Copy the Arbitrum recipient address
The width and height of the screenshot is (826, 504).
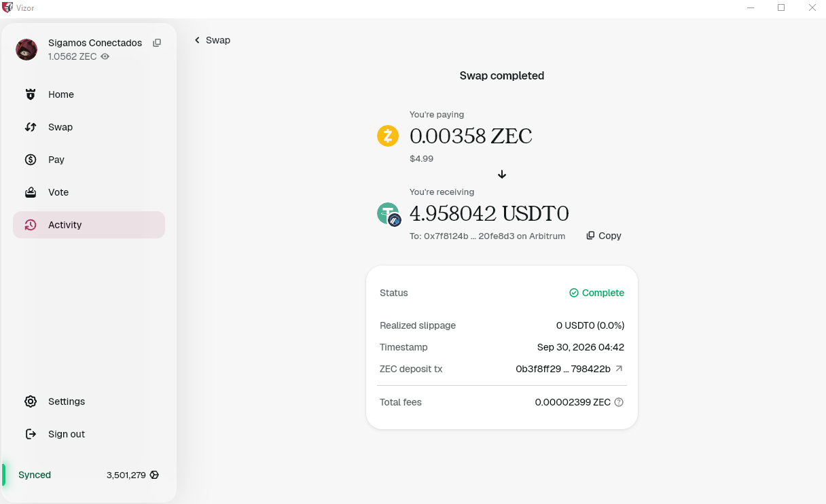(x=604, y=236)
